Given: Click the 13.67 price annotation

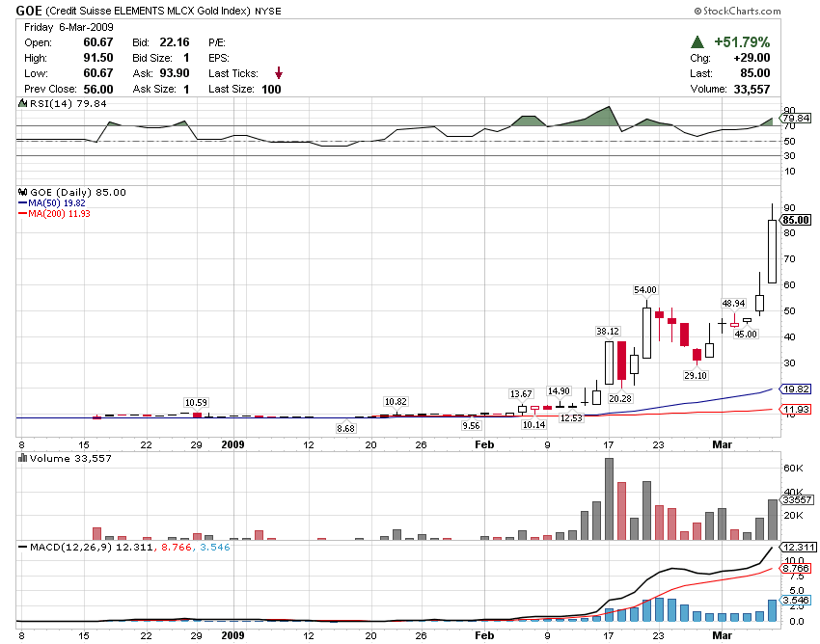Looking at the screenshot, I should (521, 393).
